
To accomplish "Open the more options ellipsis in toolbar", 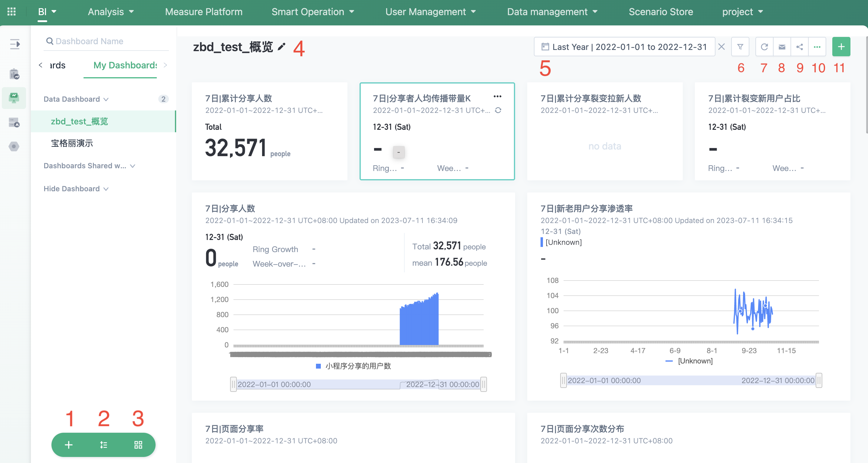I will point(817,47).
